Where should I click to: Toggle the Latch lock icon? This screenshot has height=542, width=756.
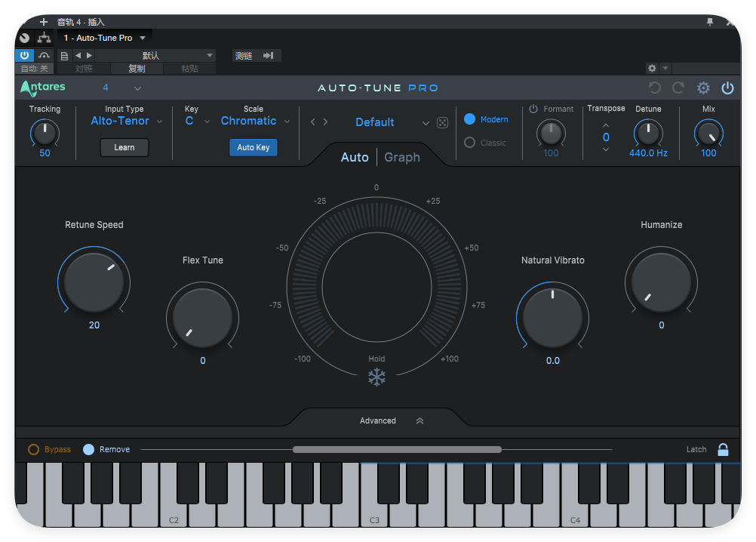pos(724,449)
